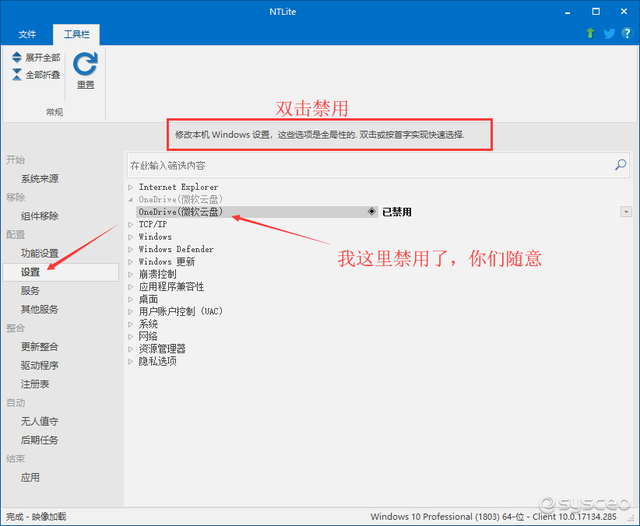Screen dimensions: 640x526
Task: Expand the Windows node
Action: coord(131,237)
